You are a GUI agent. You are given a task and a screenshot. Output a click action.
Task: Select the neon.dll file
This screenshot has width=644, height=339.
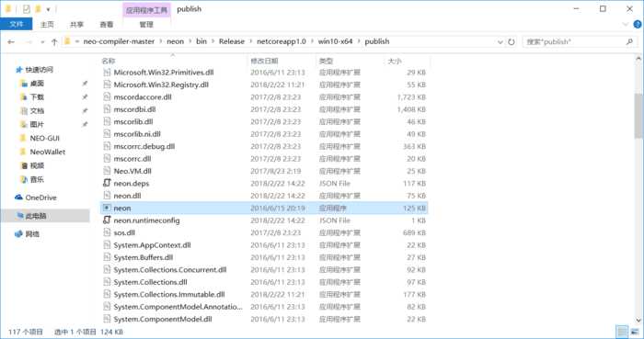[x=264, y=196]
